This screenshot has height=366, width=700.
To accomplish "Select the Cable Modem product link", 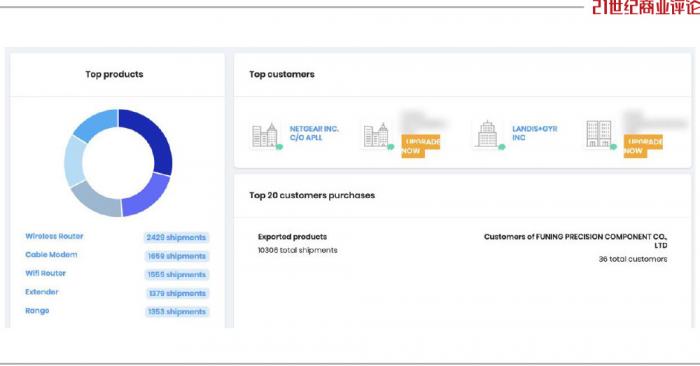I will point(51,254).
